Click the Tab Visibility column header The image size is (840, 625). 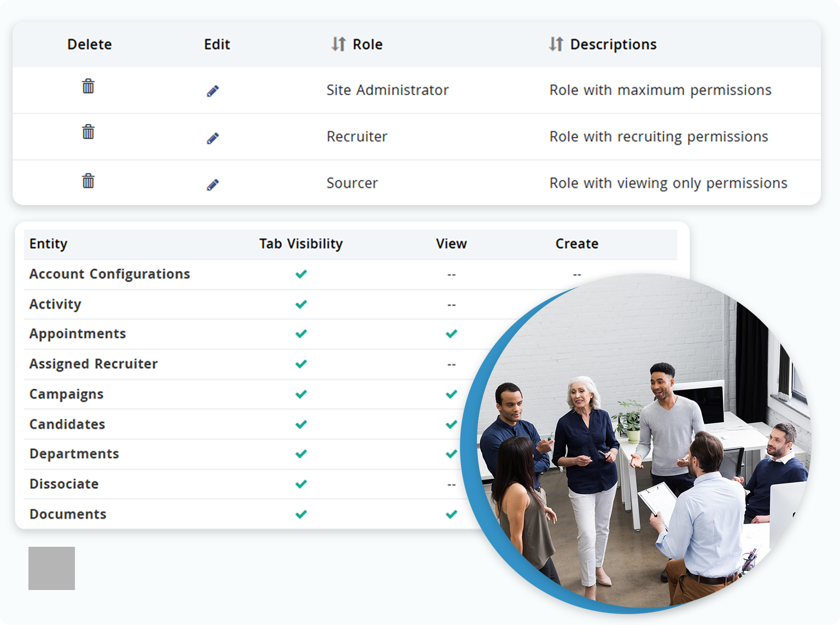coord(301,244)
